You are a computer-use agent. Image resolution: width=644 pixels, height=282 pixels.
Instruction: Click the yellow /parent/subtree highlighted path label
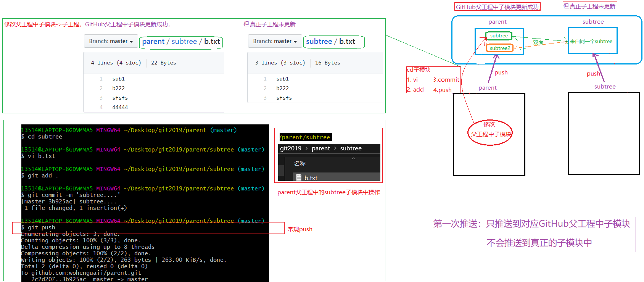tap(305, 137)
